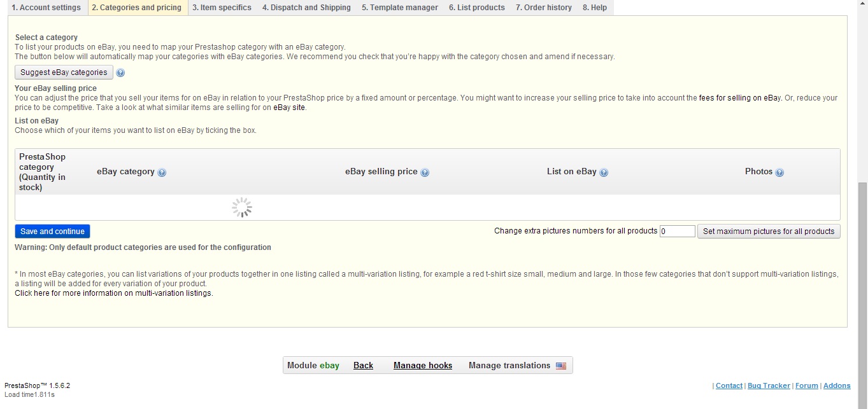Click here for multi-variation listings information
Screen dimensions: 868x409
pos(113,293)
